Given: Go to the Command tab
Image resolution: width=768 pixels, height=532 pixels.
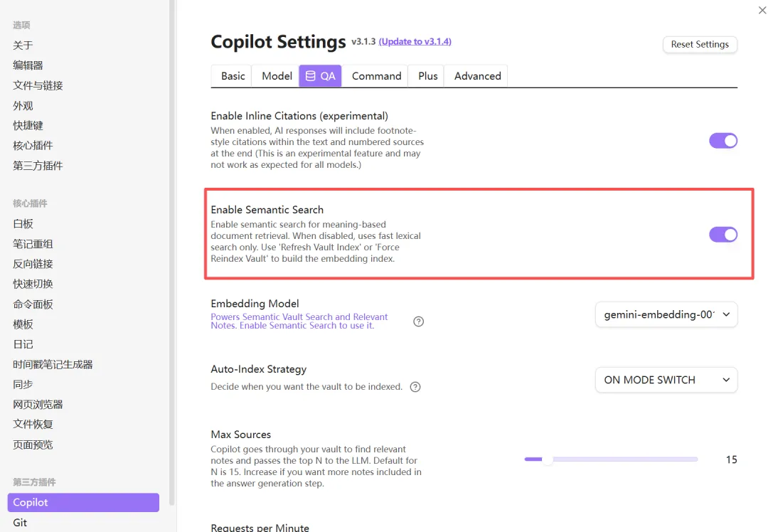Looking at the screenshot, I should tap(376, 76).
